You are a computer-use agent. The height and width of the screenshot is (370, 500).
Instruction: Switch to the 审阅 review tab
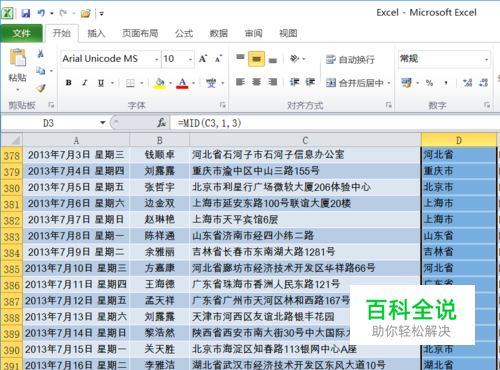253,33
